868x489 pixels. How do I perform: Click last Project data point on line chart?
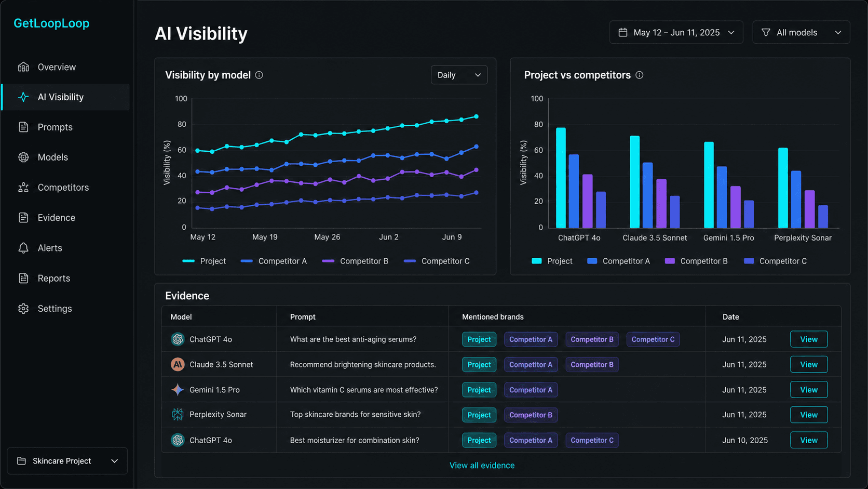click(477, 116)
